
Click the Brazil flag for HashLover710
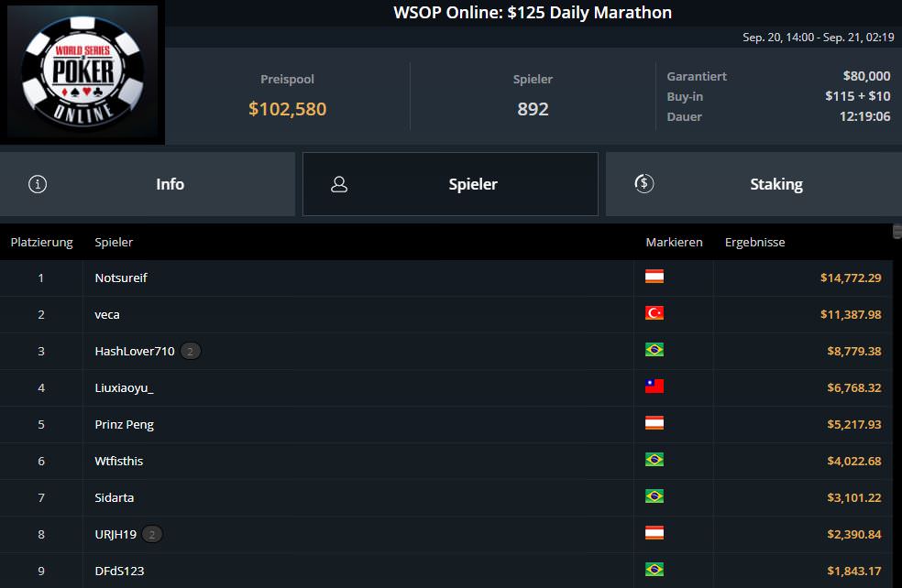(x=654, y=350)
